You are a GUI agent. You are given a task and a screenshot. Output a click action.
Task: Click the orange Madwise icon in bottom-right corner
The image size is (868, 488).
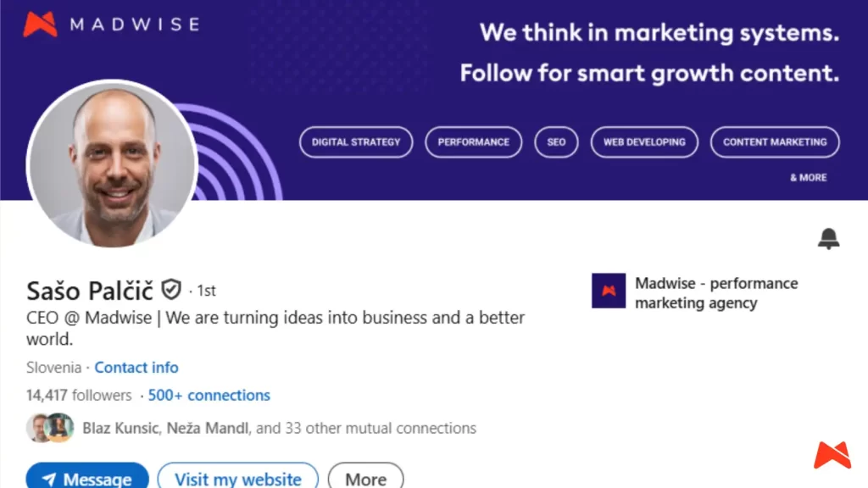(831, 455)
